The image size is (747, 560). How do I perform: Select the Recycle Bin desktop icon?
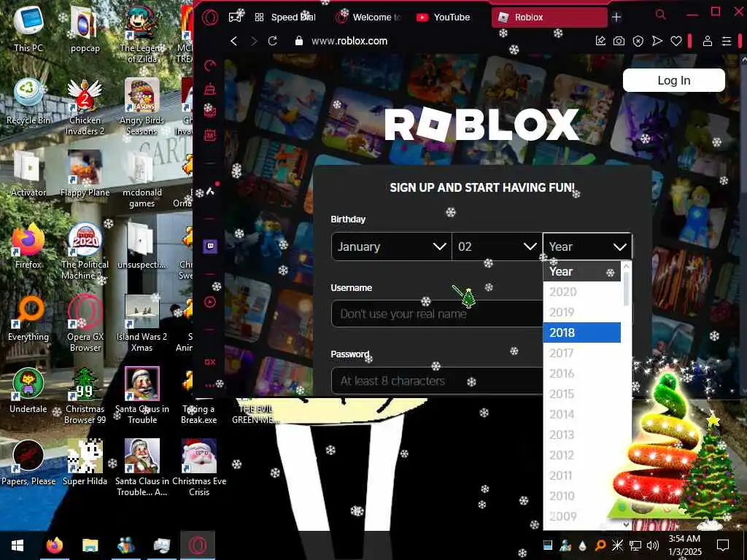tap(28, 101)
